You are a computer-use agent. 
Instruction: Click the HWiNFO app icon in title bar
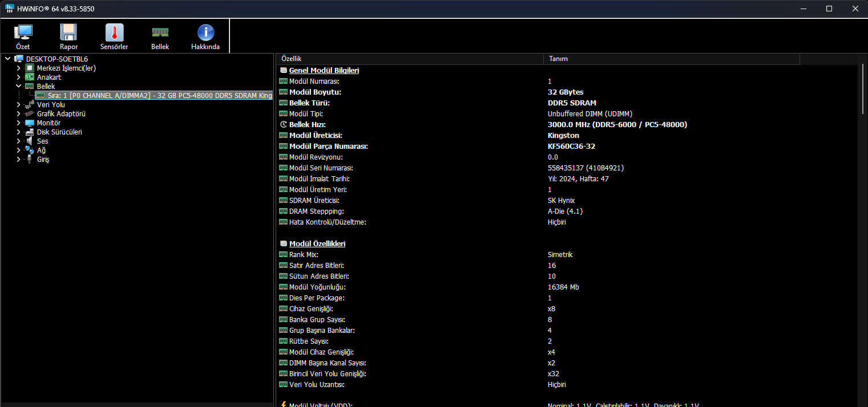[10, 9]
